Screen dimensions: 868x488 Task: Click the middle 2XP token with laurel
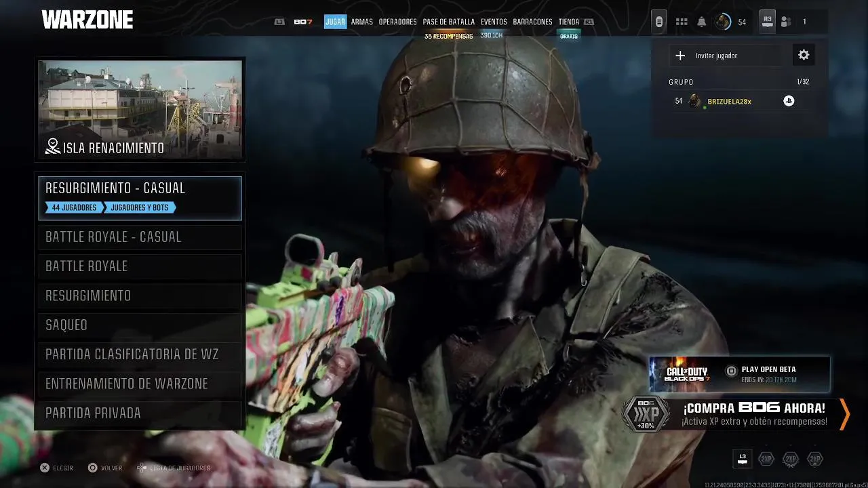[x=791, y=459]
